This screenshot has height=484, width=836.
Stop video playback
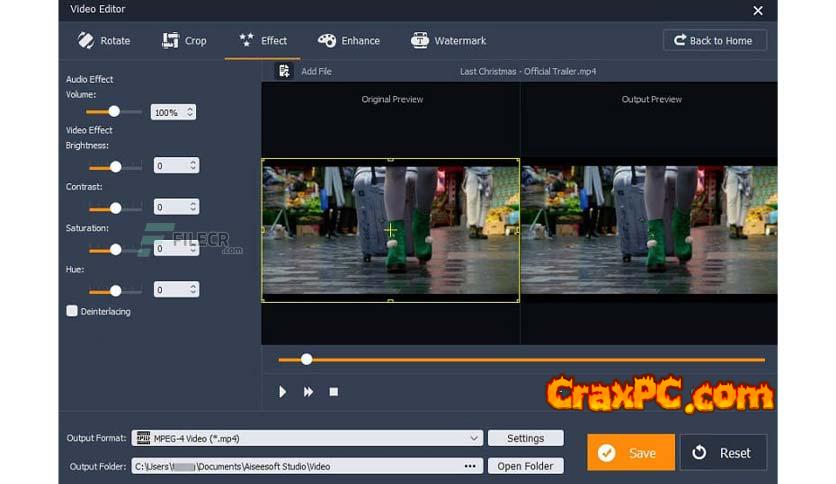coord(334,392)
